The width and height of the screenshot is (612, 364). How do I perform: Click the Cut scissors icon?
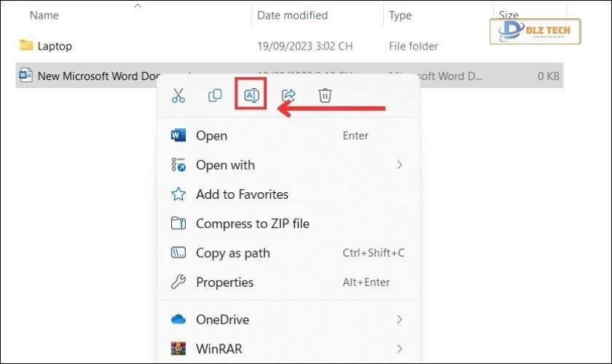[x=178, y=95]
